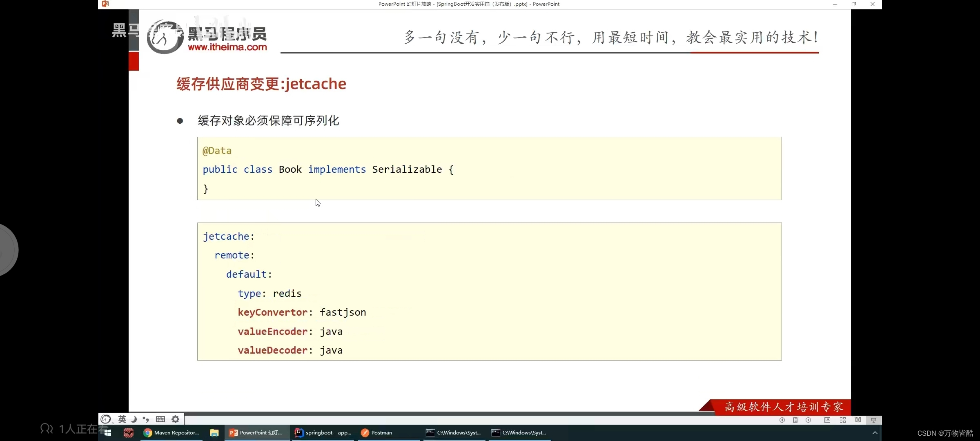
Task: Open the second C:\Windows\Syst command prompt
Action: point(519,433)
